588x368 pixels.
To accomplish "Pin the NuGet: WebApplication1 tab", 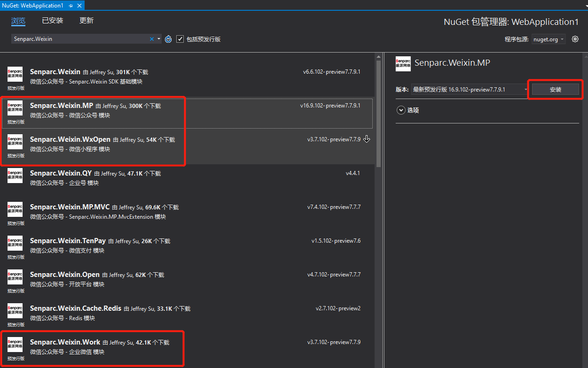I will (x=71, y=6).
